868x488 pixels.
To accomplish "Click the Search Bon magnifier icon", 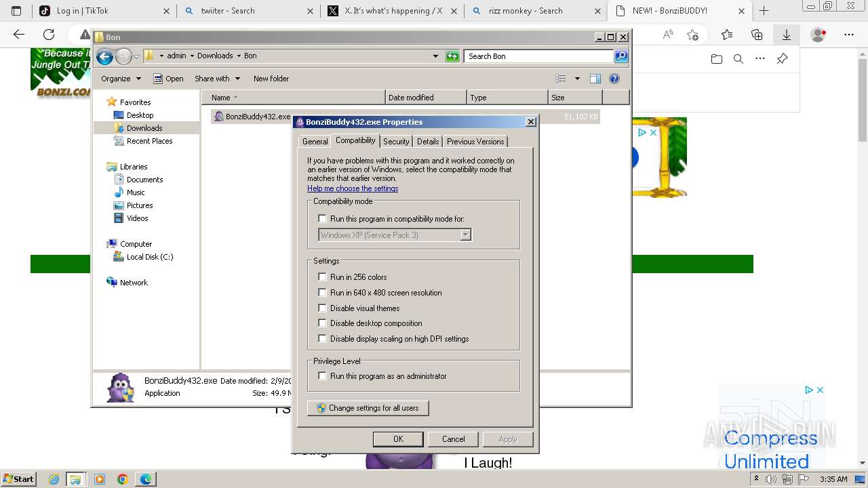I will 621,56.
